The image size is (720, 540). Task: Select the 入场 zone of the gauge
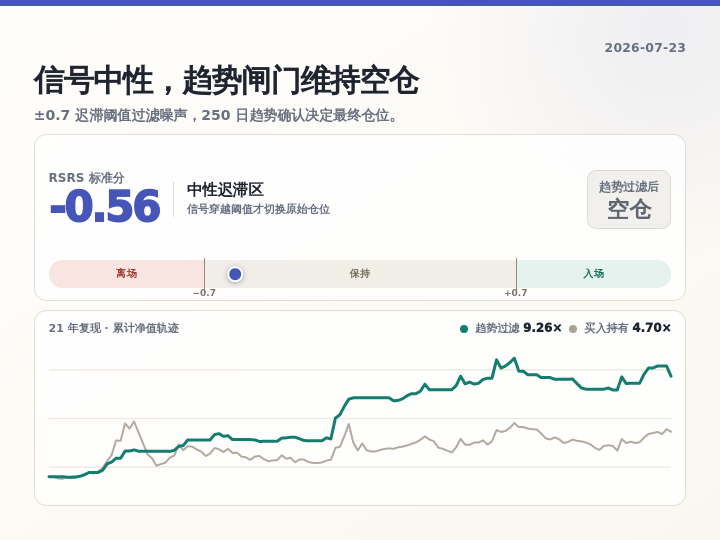click(594, 274)
